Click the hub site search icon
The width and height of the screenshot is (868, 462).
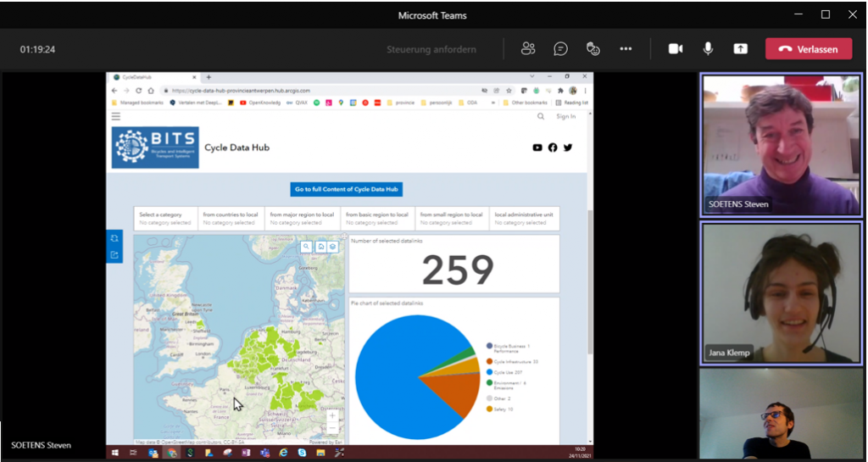[x=541, y=116]
